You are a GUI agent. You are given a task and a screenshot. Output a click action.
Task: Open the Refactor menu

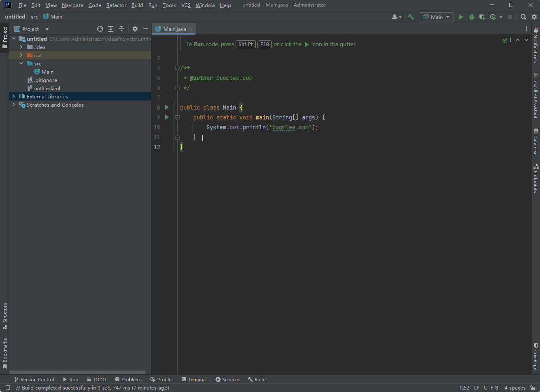click(x=116, y=5)
